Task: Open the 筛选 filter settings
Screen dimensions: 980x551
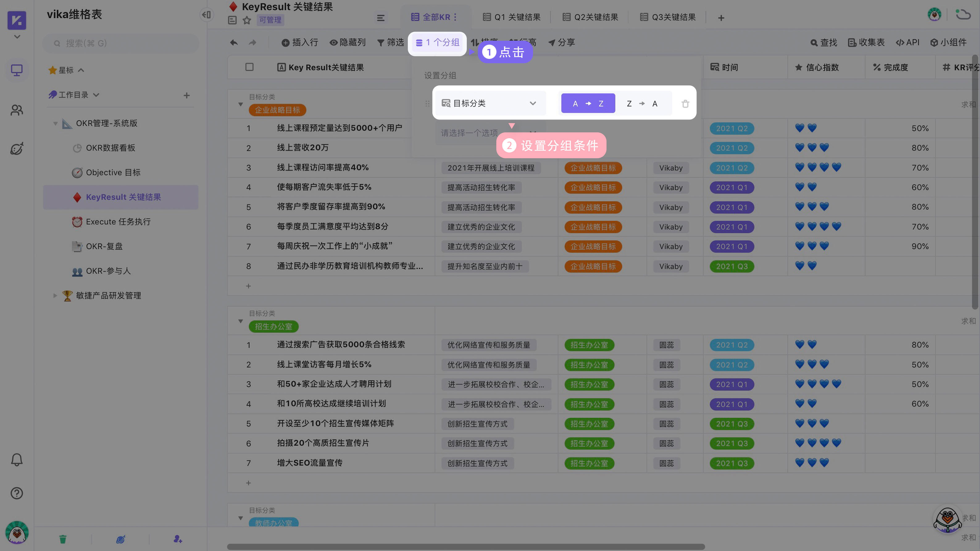Action: pyautogui.click(x=389, y=43)
